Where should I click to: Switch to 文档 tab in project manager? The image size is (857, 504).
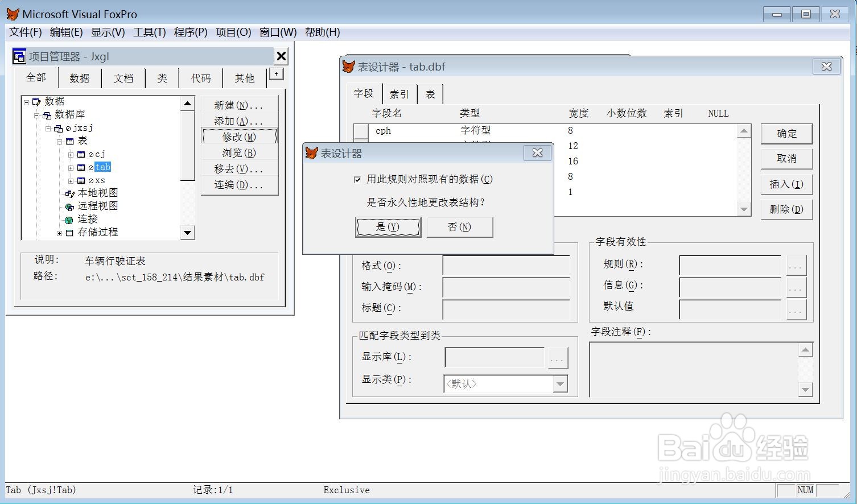[x=123, y=79]
